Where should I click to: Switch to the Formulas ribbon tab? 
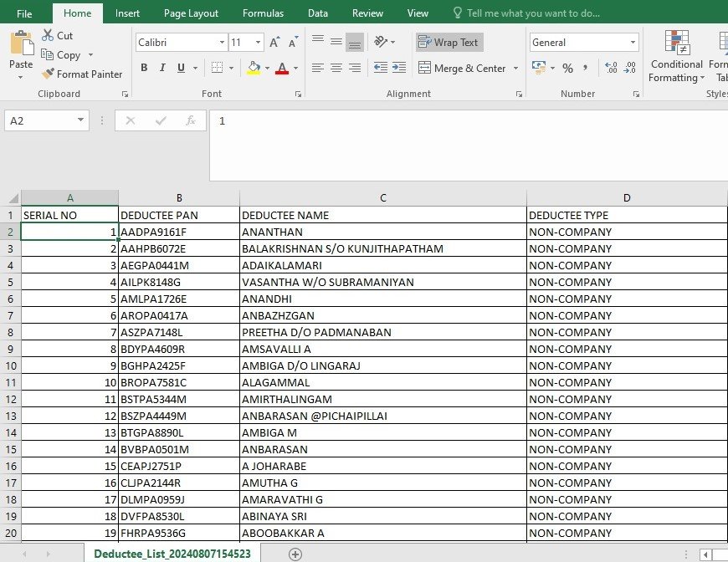coord(263,13)
